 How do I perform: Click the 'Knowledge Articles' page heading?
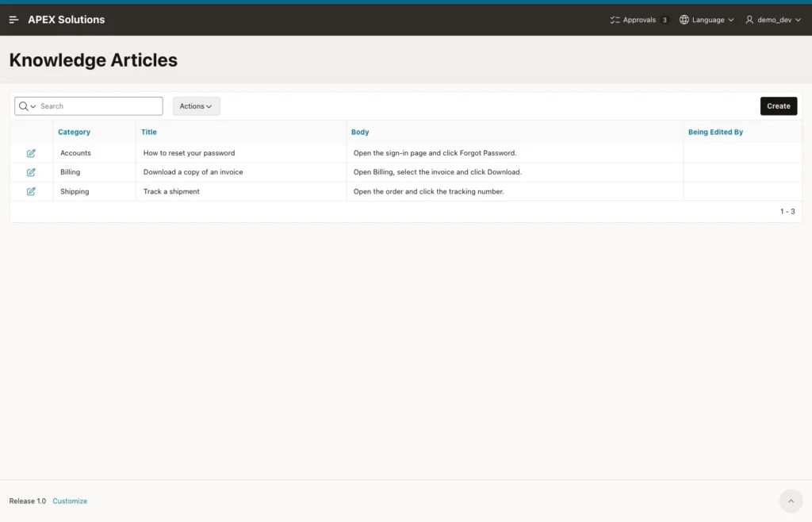pos(94,60)
